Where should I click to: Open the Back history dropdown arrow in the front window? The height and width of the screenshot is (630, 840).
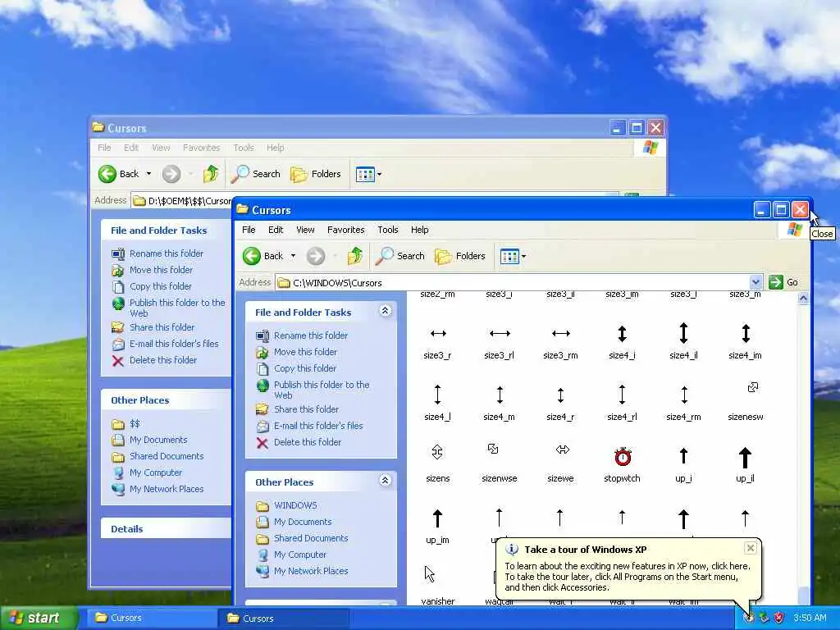point(293,256)
